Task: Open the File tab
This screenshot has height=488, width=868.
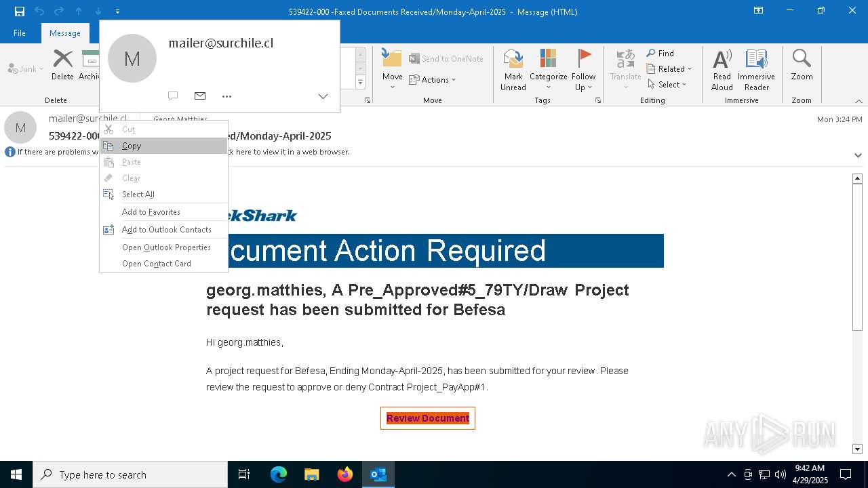Action: [x=20, y=33]
